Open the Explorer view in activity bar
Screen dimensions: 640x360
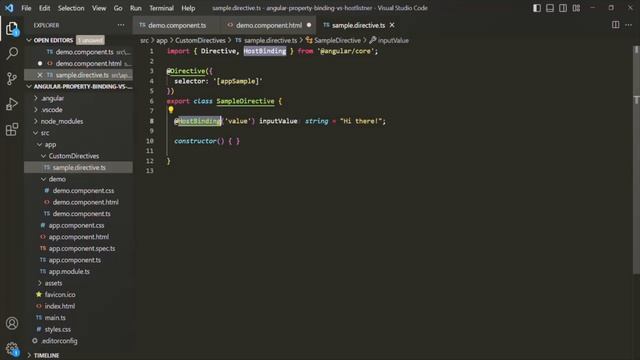point(12,29)
